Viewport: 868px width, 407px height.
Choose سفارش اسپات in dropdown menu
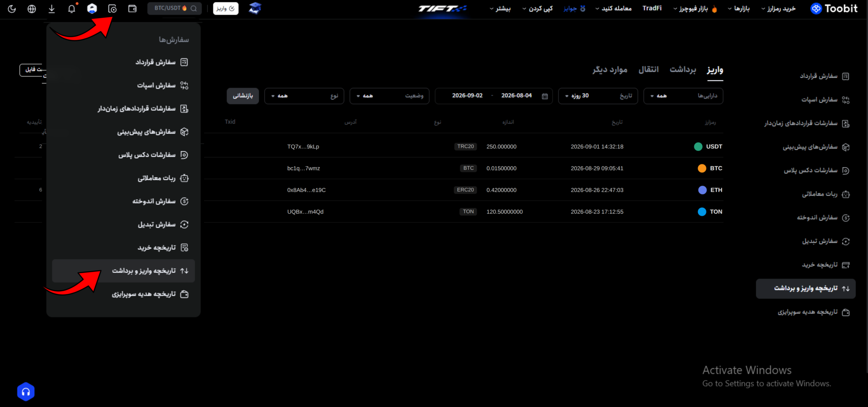123,85
